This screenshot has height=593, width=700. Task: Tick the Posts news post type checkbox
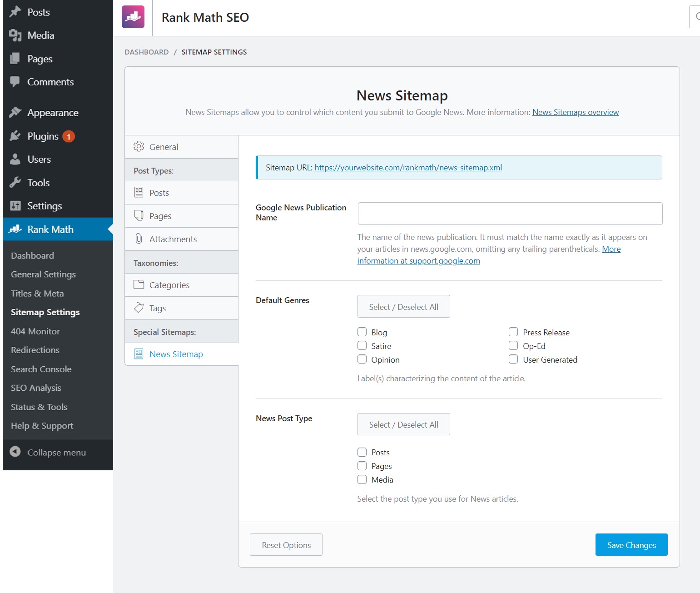point(362,452)
